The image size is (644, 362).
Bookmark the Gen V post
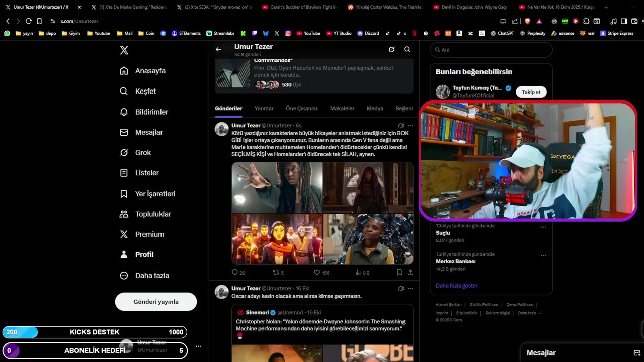pyautogui.click(x=399, y=273)
